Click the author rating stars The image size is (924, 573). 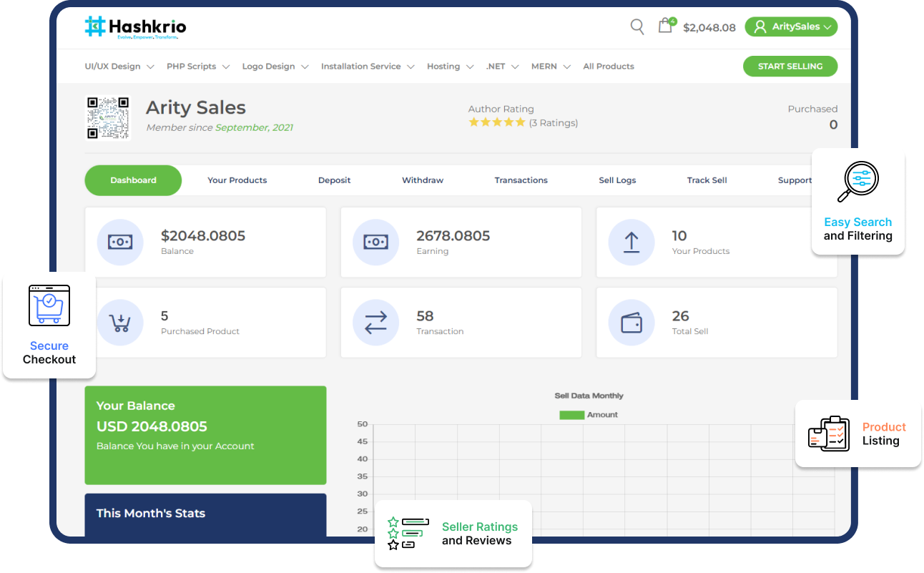[496, 122]
